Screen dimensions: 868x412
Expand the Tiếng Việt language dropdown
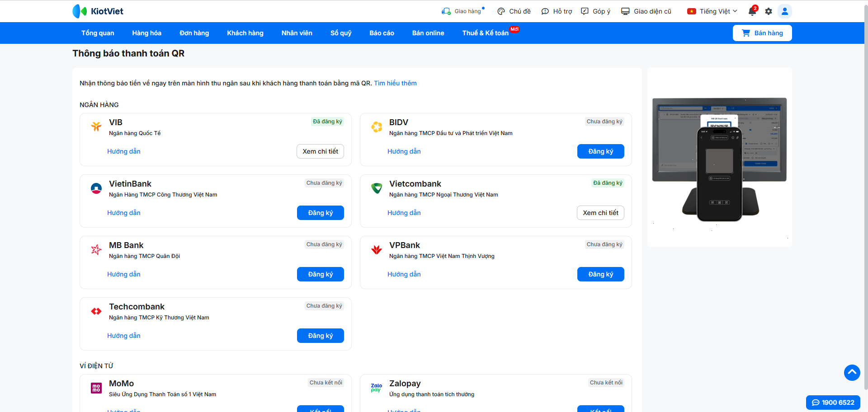pyautogui.click(x=712, y=11)
